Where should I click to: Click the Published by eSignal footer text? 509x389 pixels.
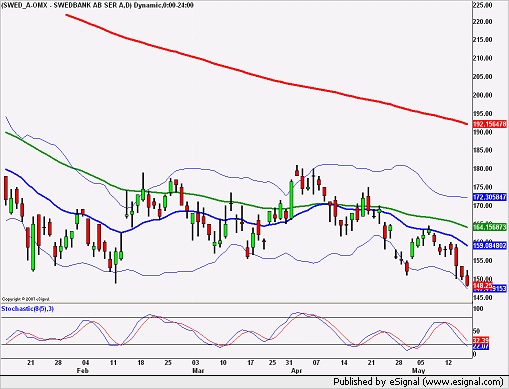[x=418, y=382]
